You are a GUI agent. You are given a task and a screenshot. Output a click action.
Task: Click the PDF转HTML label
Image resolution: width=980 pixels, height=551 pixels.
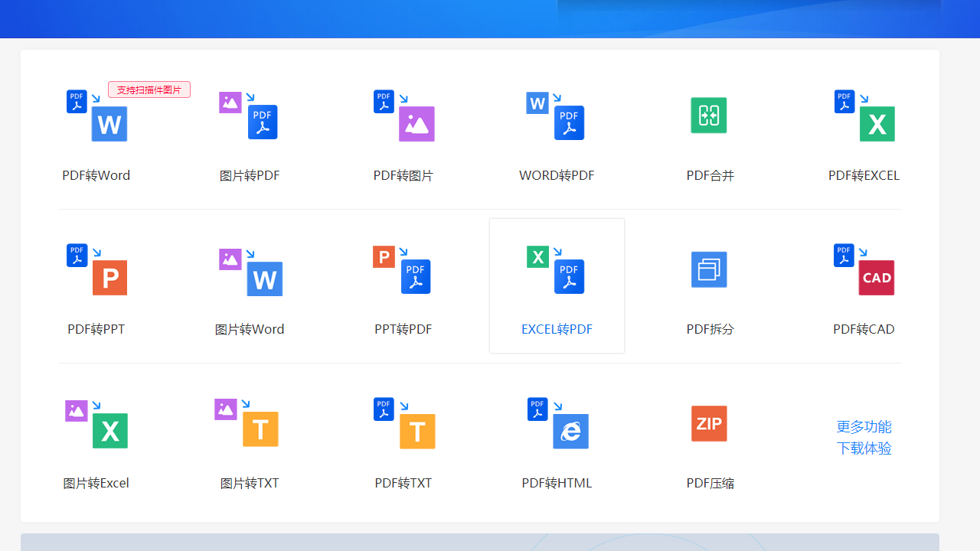(557, 483)
